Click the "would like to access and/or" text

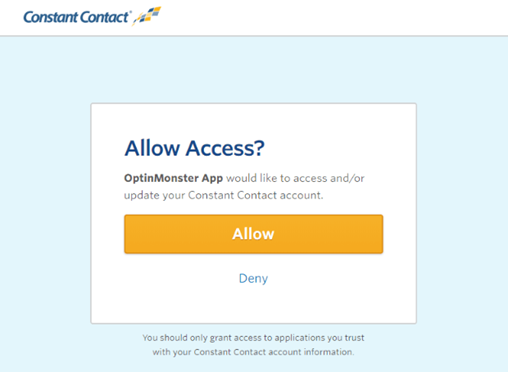(295, 178)
